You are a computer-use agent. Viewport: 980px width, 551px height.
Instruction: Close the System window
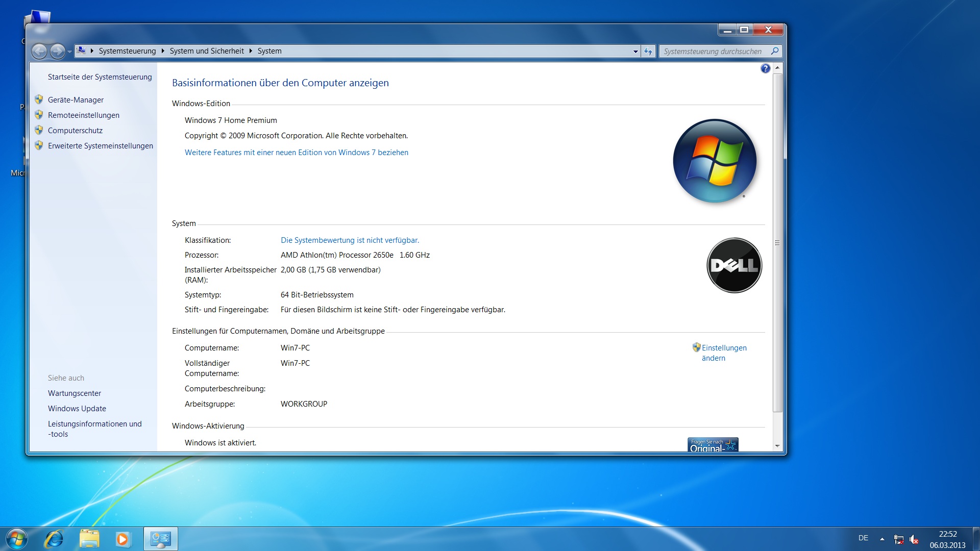pyautogui.click(x=768, y=30)
